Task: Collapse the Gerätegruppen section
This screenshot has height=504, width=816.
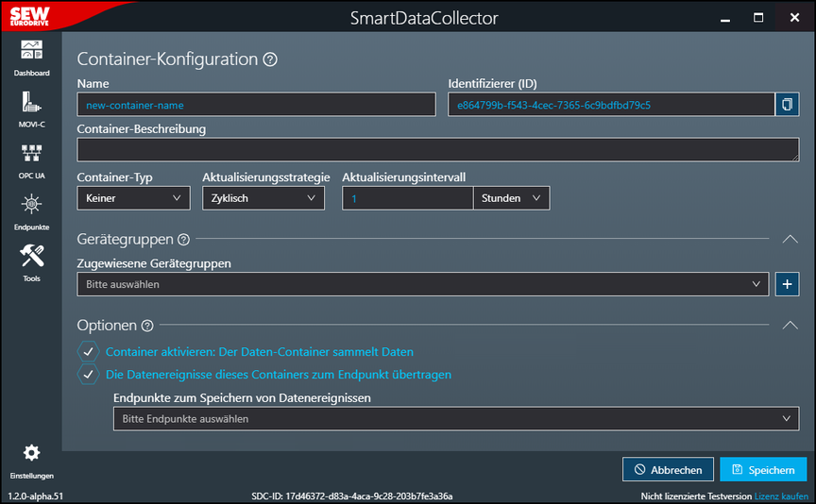Action: click(790, 240)
